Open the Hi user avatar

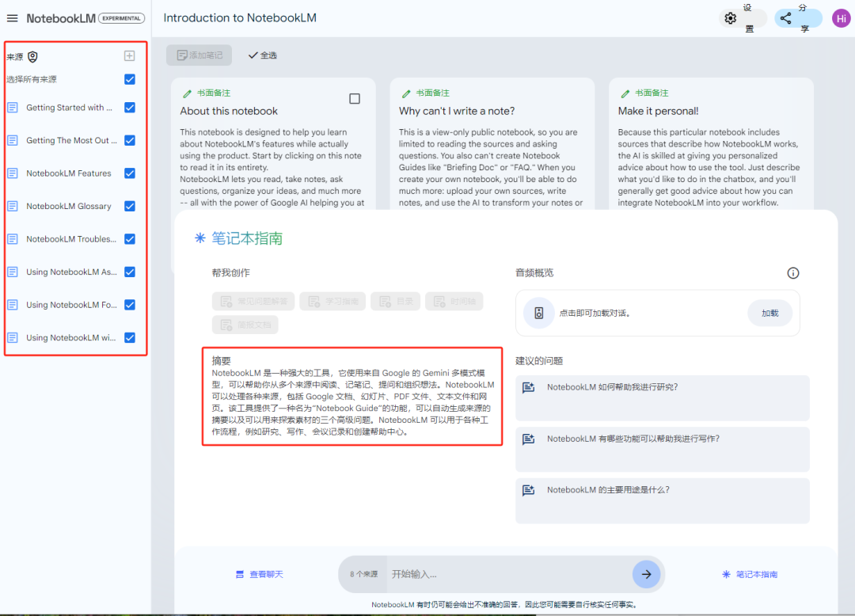coord(841,18)
